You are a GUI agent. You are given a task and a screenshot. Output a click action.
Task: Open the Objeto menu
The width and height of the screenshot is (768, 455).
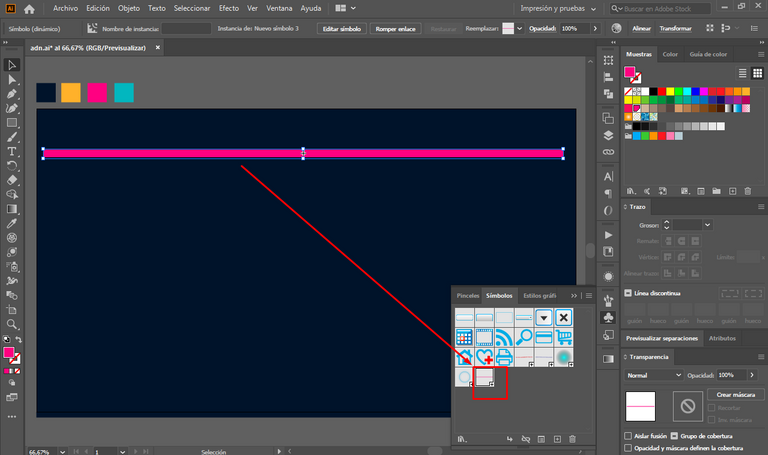click(x=128, y=8)
